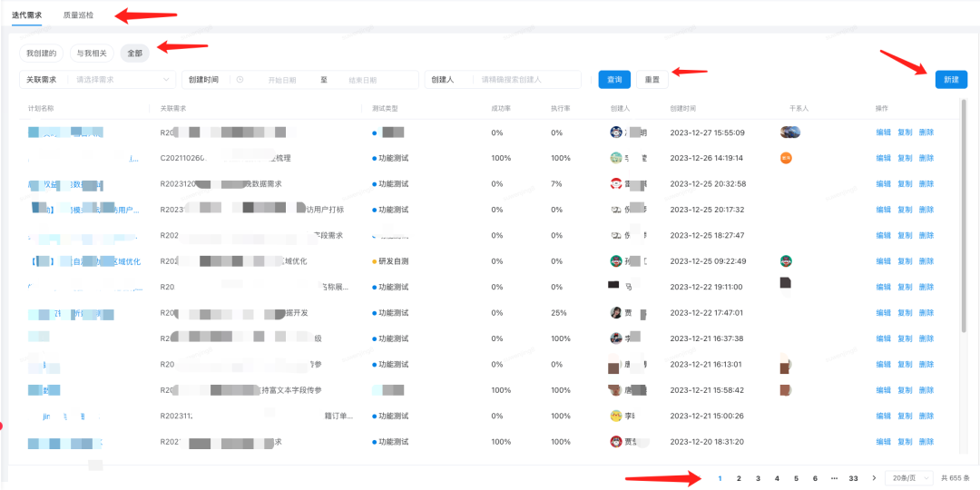The image size is (980, 490).
Task: Click the next-page arrow
Action: (873, 478)
